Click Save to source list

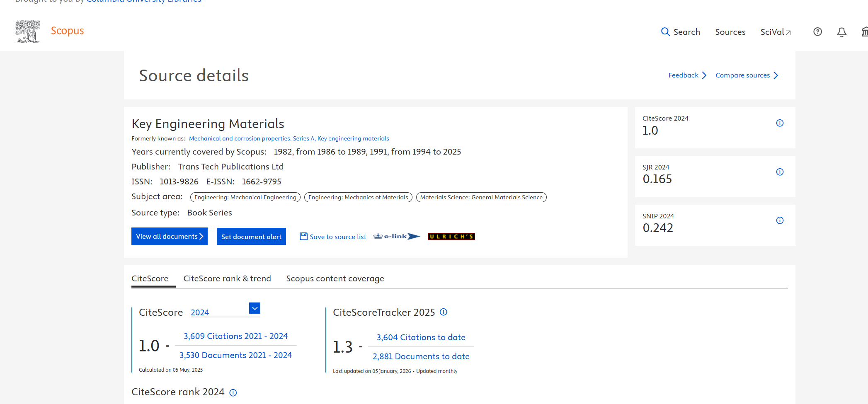[333, 237]
